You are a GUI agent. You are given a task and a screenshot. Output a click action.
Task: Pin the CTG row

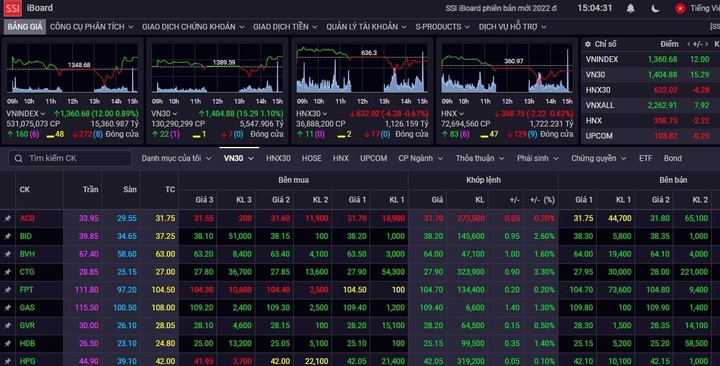[8, 272]
